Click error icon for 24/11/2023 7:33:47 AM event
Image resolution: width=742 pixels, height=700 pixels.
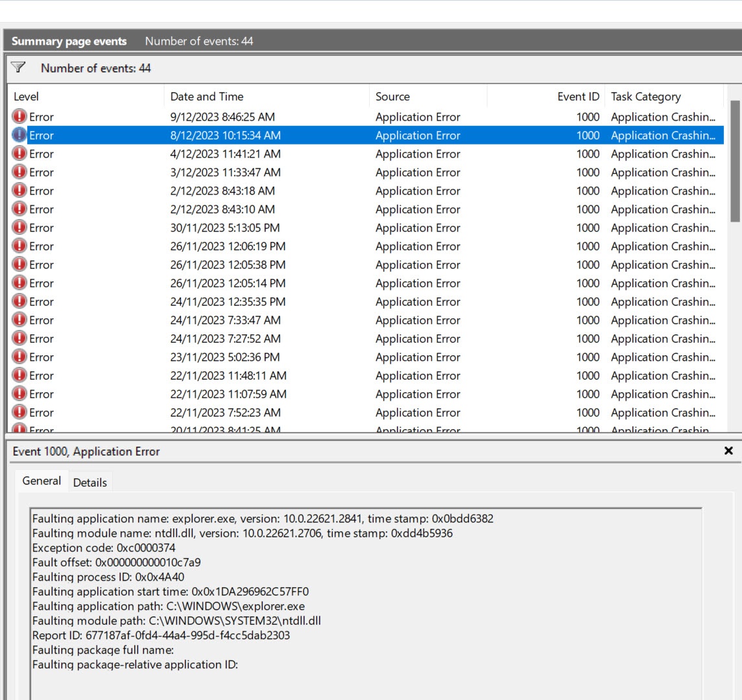coord(19,320)
